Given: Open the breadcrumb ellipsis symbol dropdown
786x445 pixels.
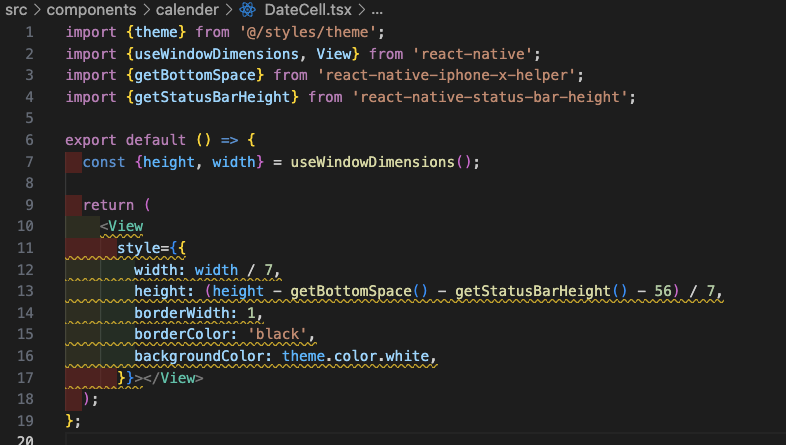Looking at the screenshot, I should pyautogui.click(x=377, y=11).
